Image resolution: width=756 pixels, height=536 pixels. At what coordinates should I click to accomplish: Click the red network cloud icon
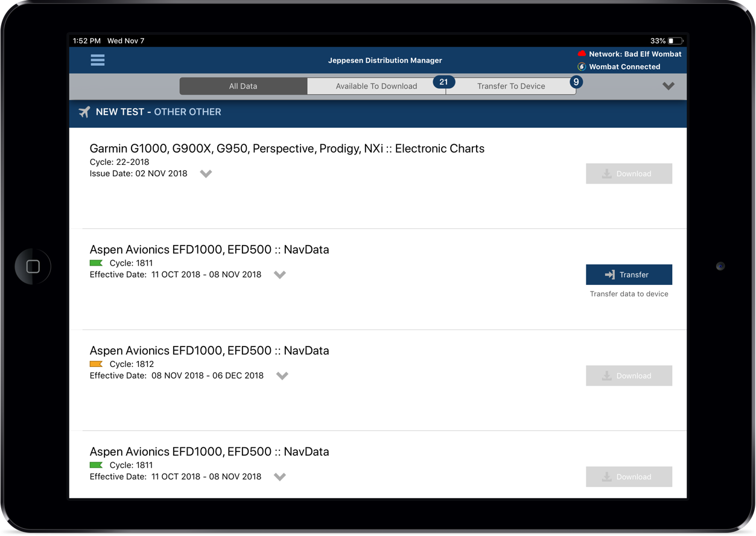pyautogui.click(x=582, y=54)
